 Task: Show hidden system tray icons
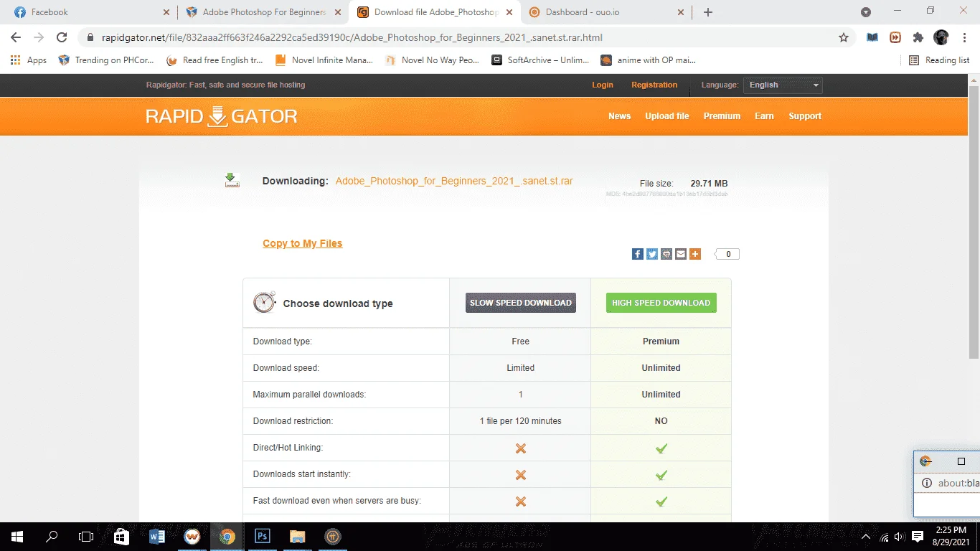click(x=866, y=537)
